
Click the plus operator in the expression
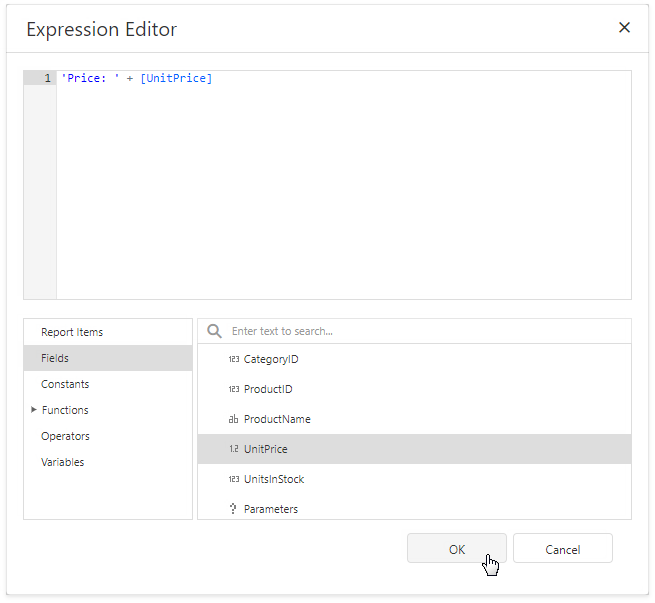pos(130,79)
